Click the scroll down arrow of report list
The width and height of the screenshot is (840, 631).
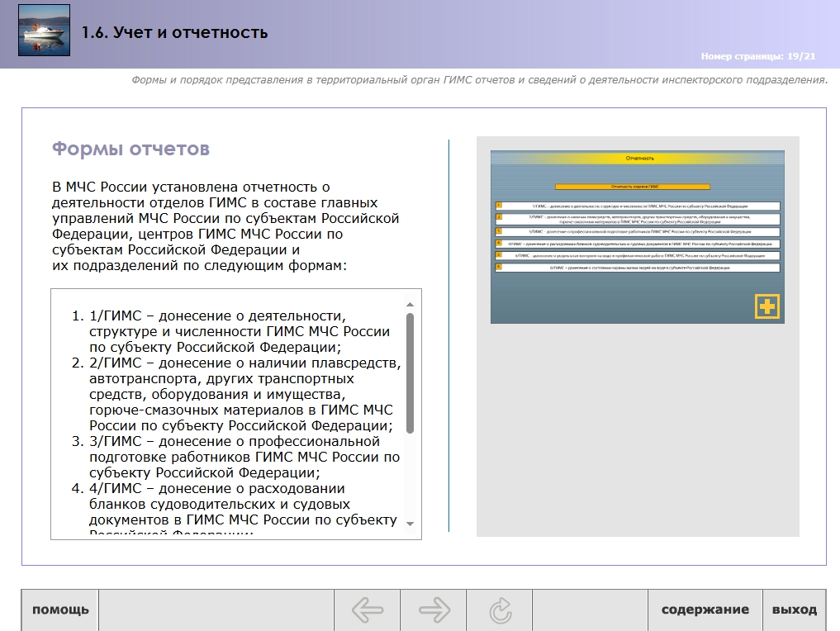[411, 524]
